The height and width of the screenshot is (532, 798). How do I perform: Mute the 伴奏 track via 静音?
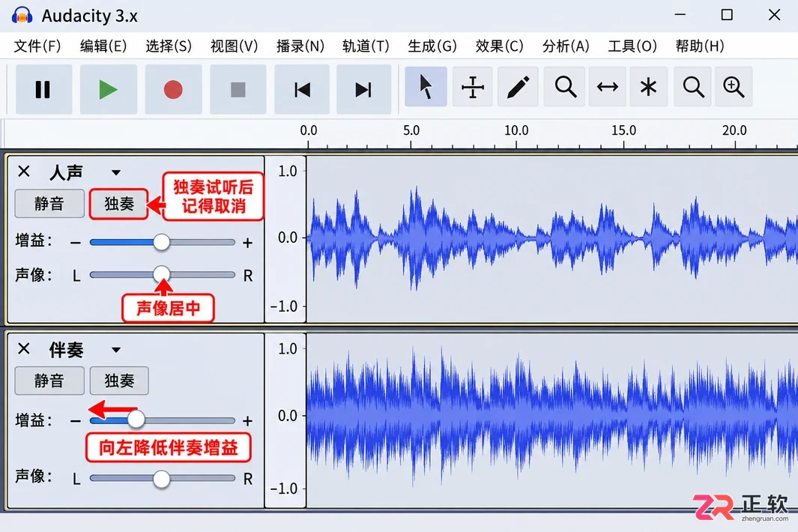pyautogui.click(x=49, y=381)
